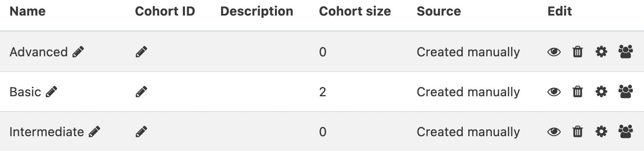
Task: Delete the Basic cohort
Action: [578, 92]
